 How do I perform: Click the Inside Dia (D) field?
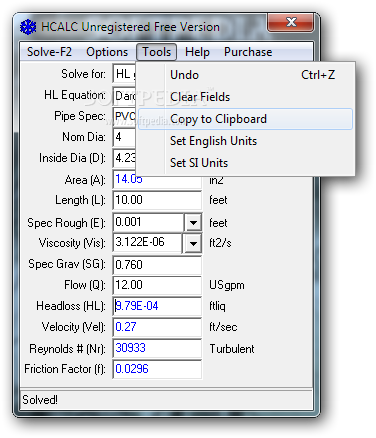point(124,158)
